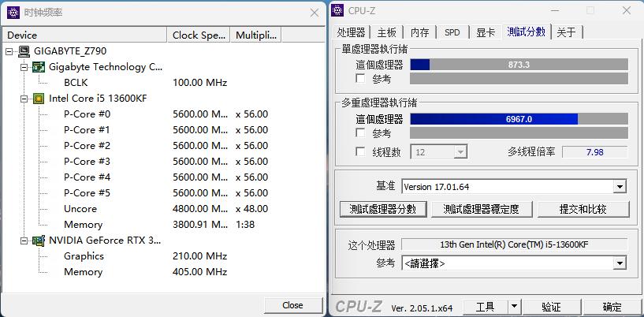Viewport: 644px width, 317px height.
Task: Click the Ver. 2.05.1.x64 version text
Action: tap(422, 308)
